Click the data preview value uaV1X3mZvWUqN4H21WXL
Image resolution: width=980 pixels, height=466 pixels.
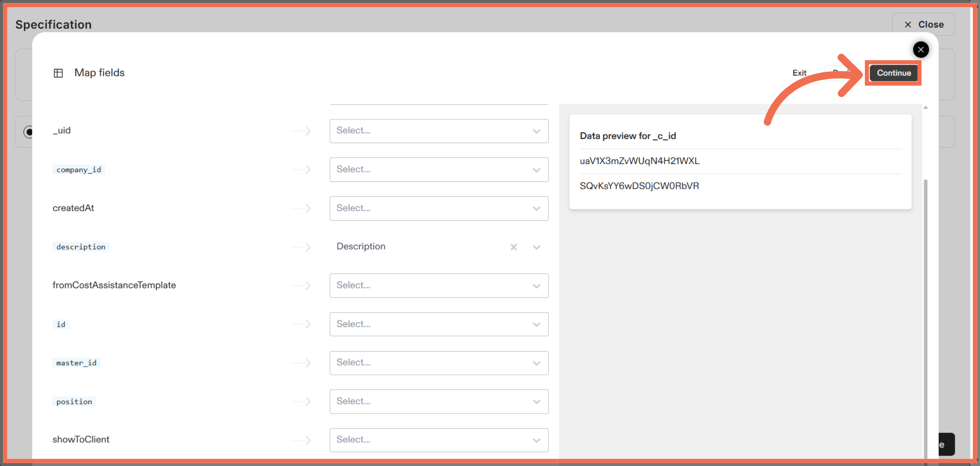[639, 161]
